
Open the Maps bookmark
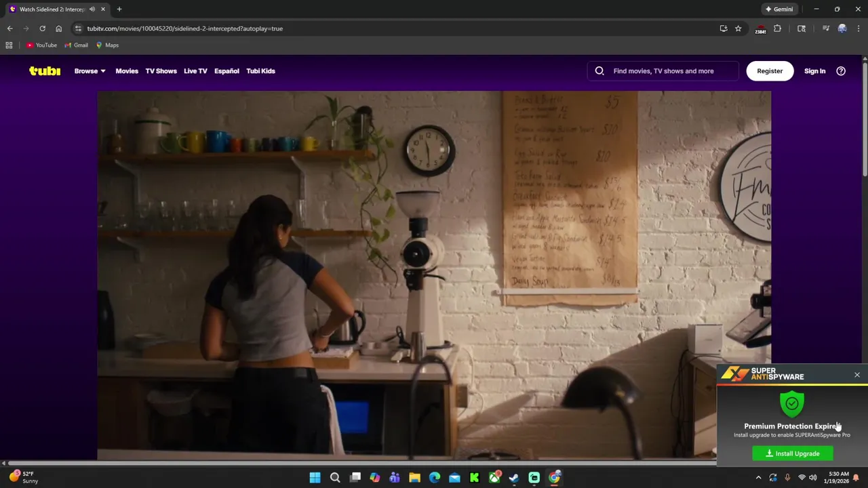pos(107,45)
